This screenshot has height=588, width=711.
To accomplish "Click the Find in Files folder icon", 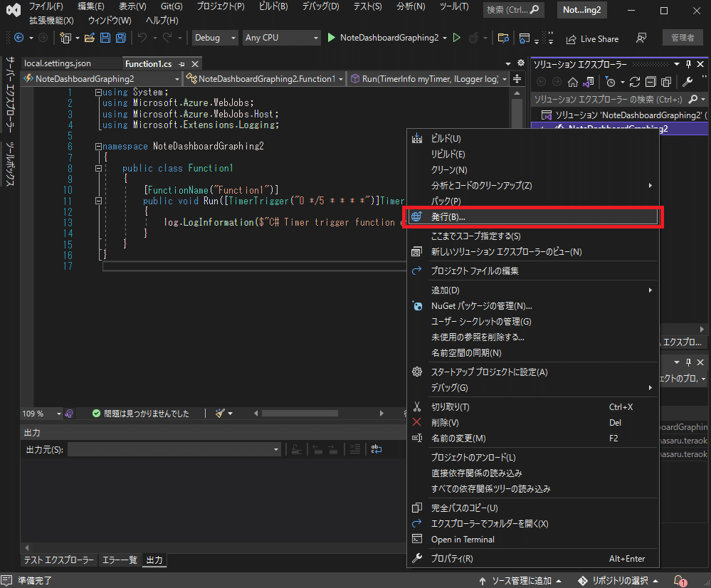I will pos(503,38).
